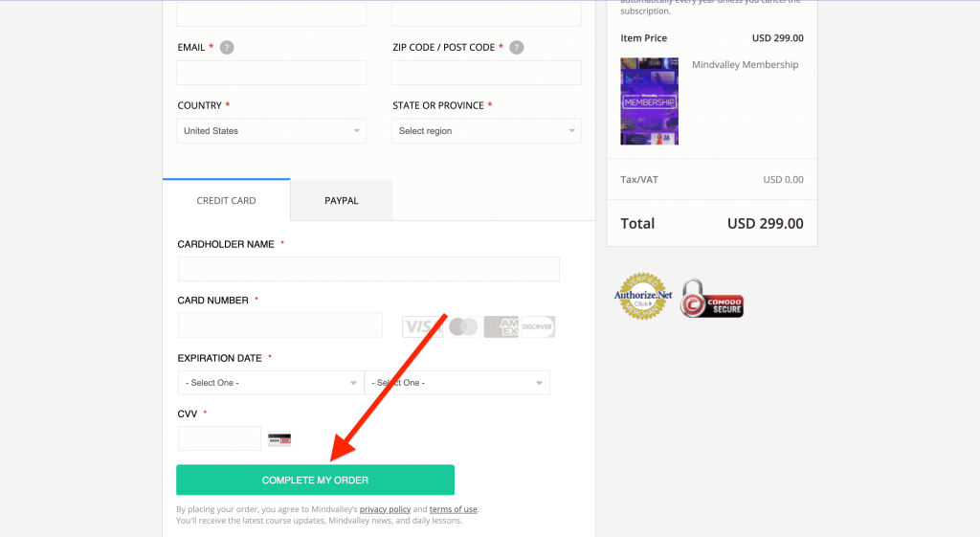Open the expiration year Select One dropdown
The height and width of the screenshot is (537, 980).
click(457, 383)
